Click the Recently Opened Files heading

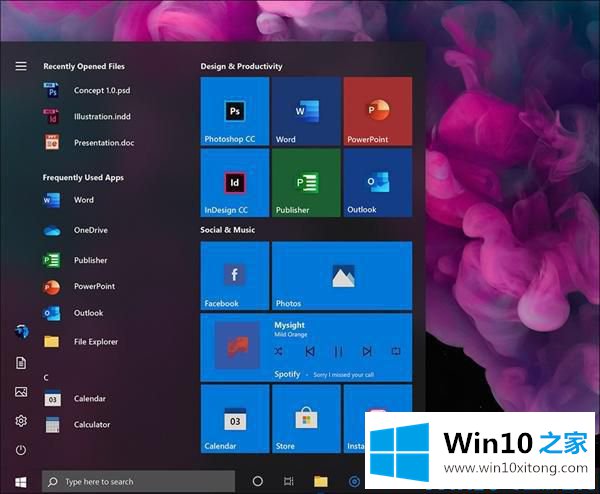pyautogui.click(x=84, y=66)
